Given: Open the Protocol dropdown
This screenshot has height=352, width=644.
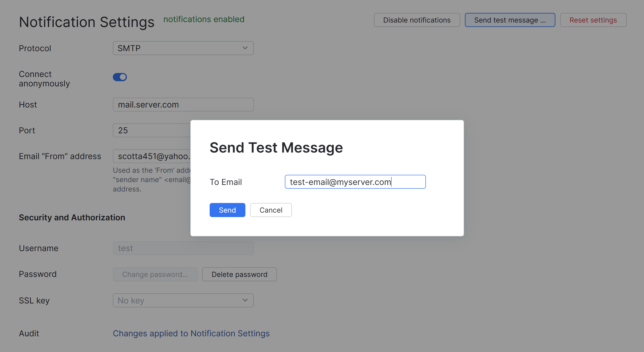Looking at the screenshot, I should point(183,48).
